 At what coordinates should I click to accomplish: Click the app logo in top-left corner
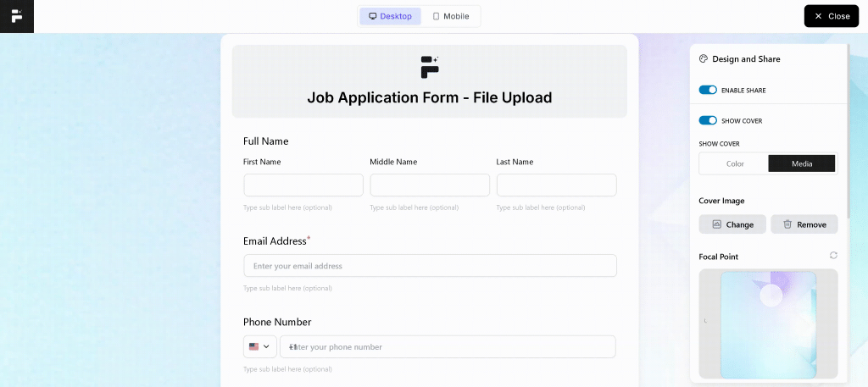pyautogui.click(x=17, y=16)
